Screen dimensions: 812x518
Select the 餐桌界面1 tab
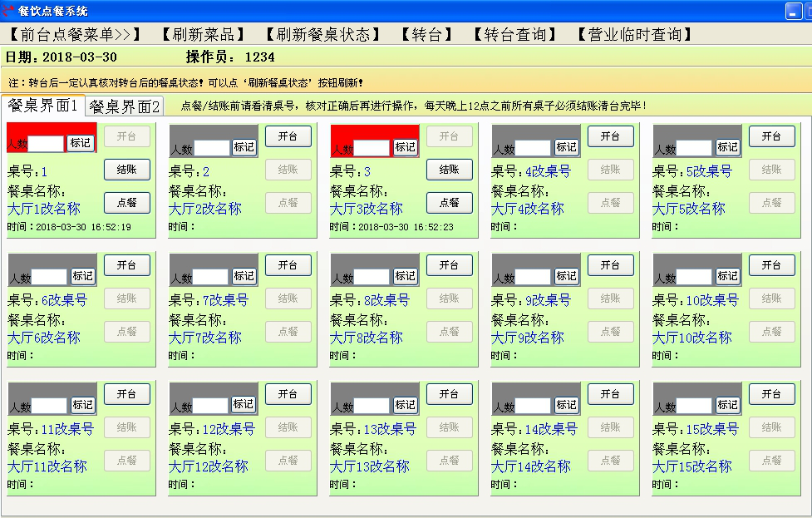click(x=42, y=106)
